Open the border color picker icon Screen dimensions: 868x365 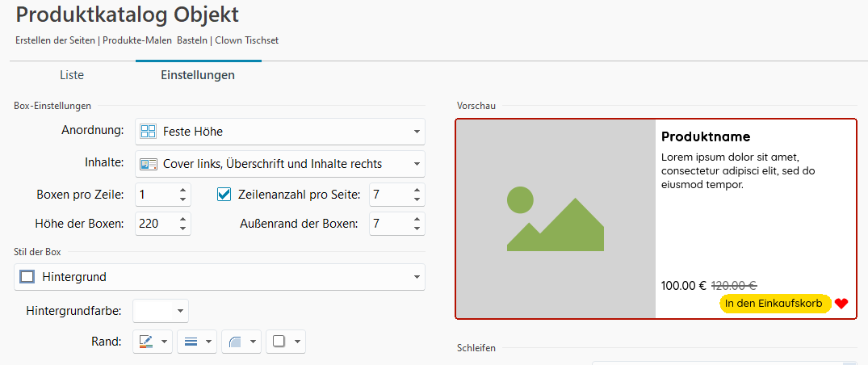[146, 342]
